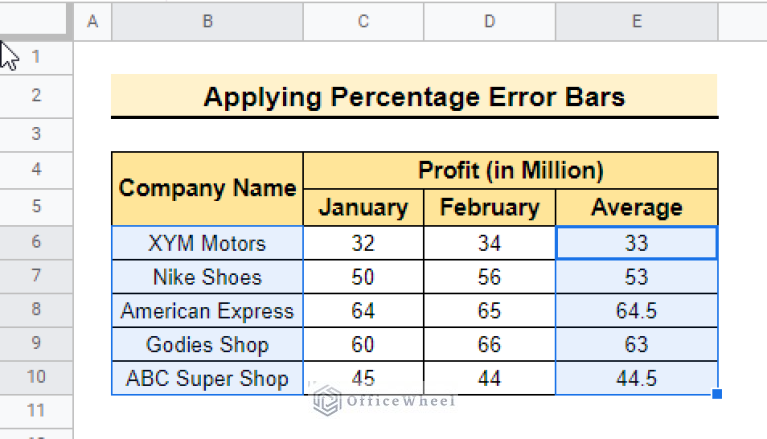Click the 'Applying Percentage Error Bars' title cell
Viewport: 767px width, 439px height.
click(414, 96)
